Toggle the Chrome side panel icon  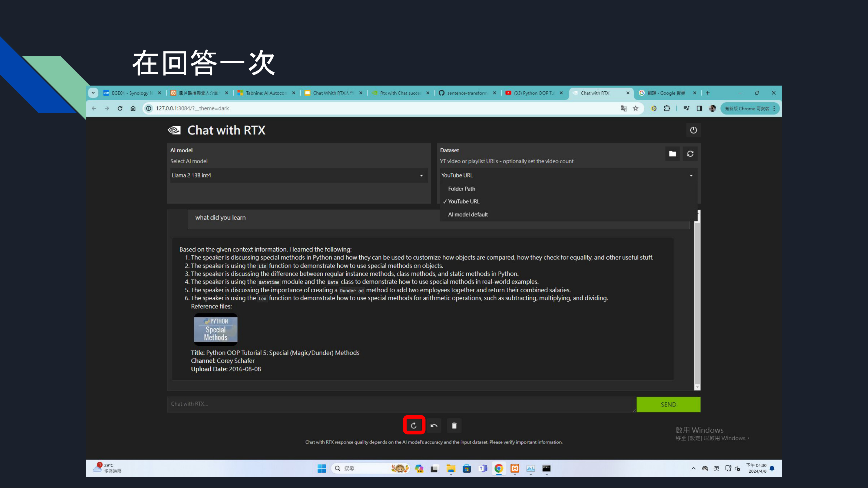pos(700,108)
